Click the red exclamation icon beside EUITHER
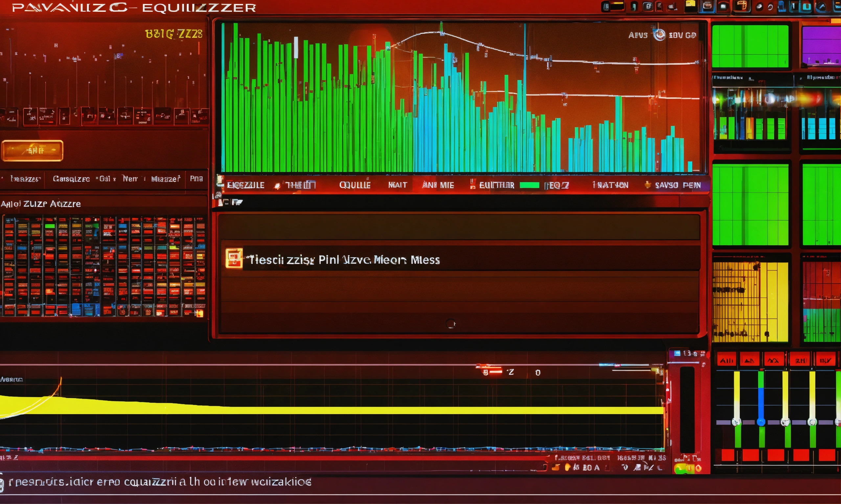841x504 pixels. tap(474, 184)
